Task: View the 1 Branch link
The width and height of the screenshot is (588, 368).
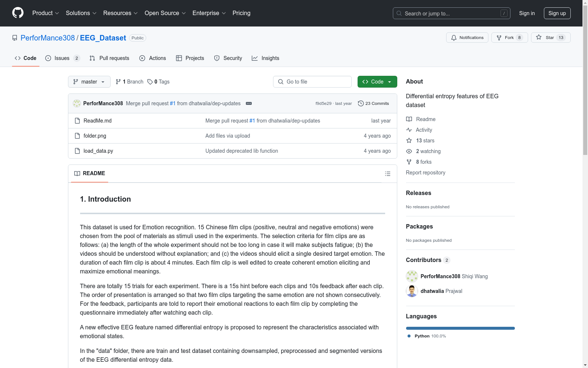Action: point(129,82)
